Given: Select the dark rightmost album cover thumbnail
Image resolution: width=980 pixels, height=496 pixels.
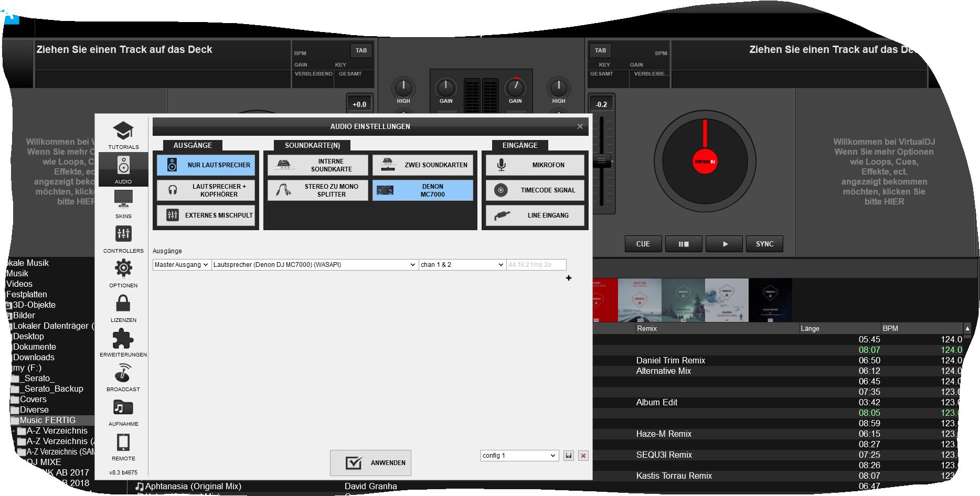Looking at the screenshot, I should click(x=770, y=300).
